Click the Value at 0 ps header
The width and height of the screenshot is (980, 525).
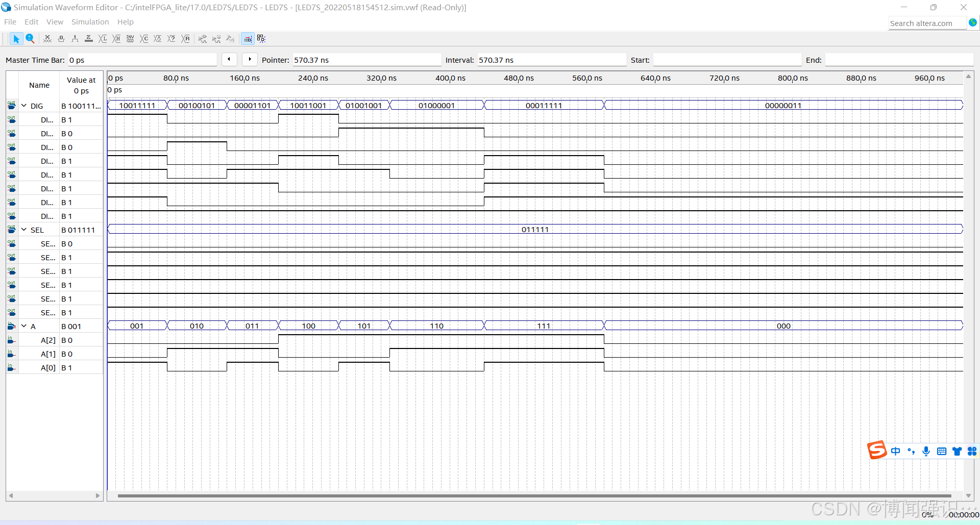pyautogui.click(x=81, y=85)
